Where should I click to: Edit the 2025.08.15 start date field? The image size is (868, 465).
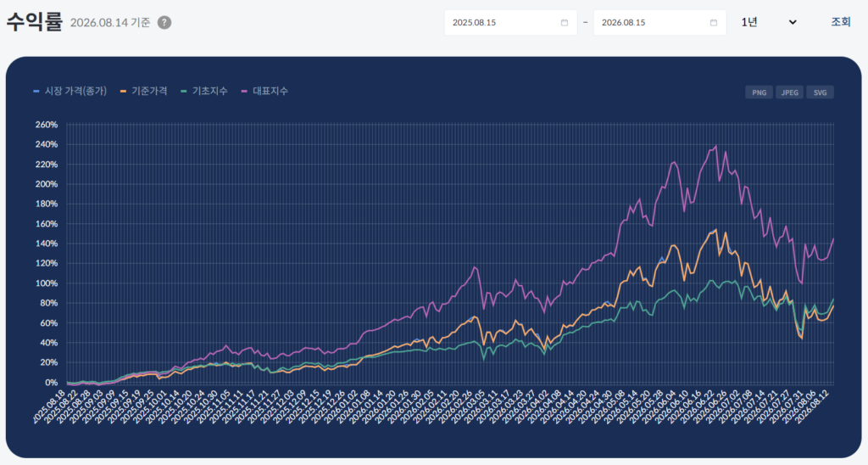(510, 23)
